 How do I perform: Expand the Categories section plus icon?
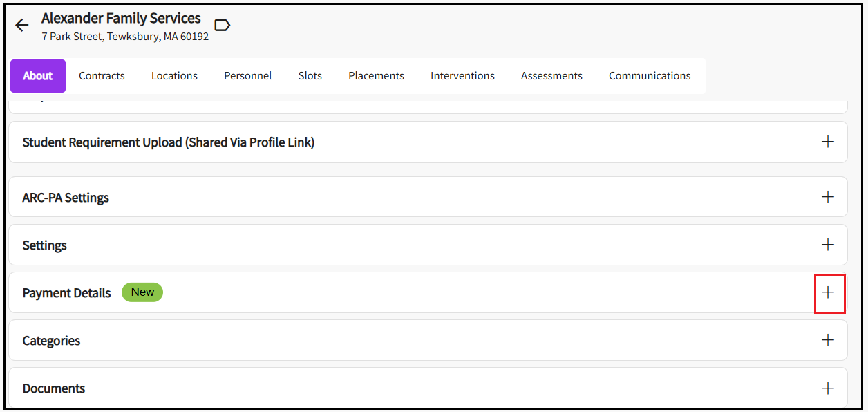point(827,340)
